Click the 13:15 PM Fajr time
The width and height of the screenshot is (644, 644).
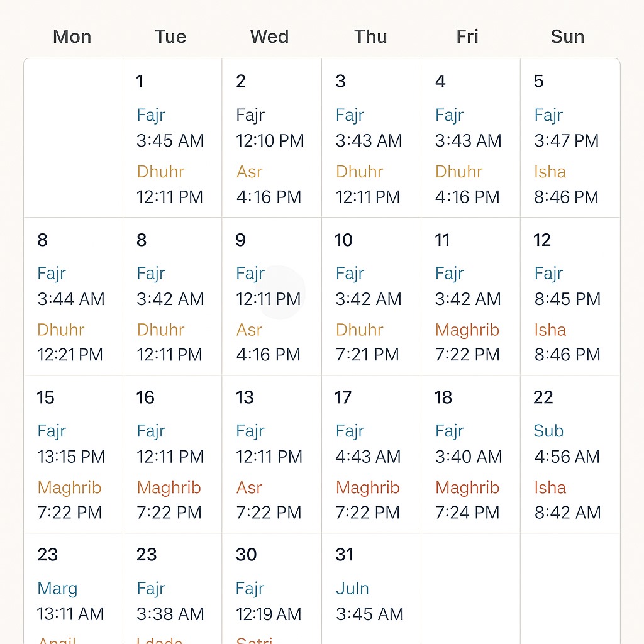click(71, 457)
